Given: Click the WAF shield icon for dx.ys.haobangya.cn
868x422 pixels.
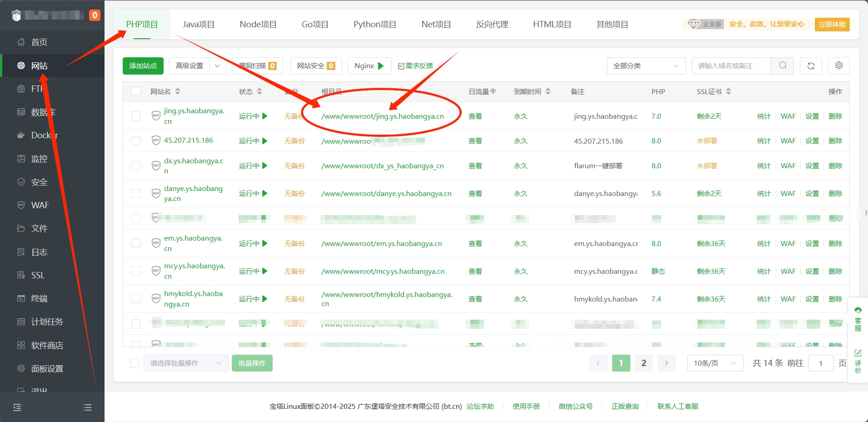Looking at the screenshot, I should pos(156,166).
